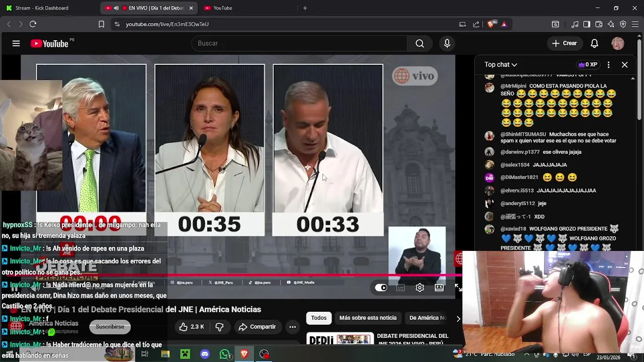This screenshot has width=644, height=362.
Task: Like the video with 2.3 K likes
Action: pyautogui.click(x=192, y=327)
